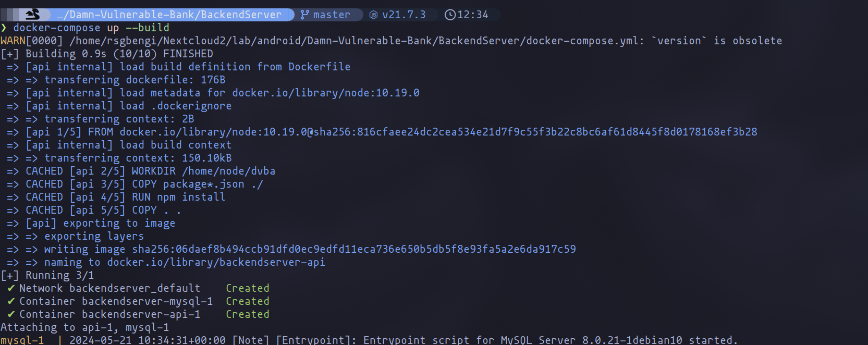Click the mysql-1 log prefix
This screenshot has height=345, width=868.
22,340
